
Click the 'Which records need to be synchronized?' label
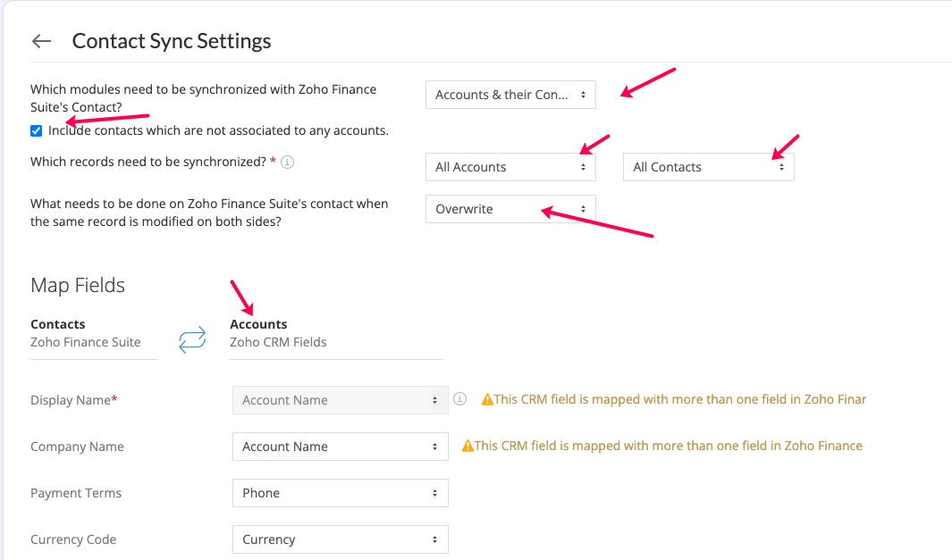point(148,162)
